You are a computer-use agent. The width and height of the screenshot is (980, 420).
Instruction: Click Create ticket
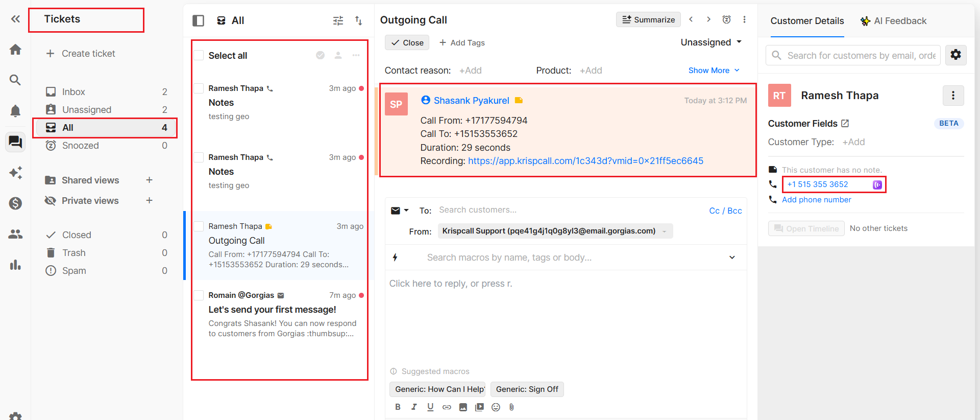(x=81, y=54)
